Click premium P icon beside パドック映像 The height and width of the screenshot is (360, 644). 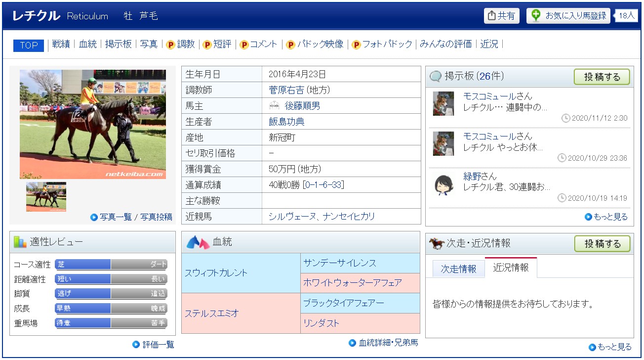coord(290,45)
